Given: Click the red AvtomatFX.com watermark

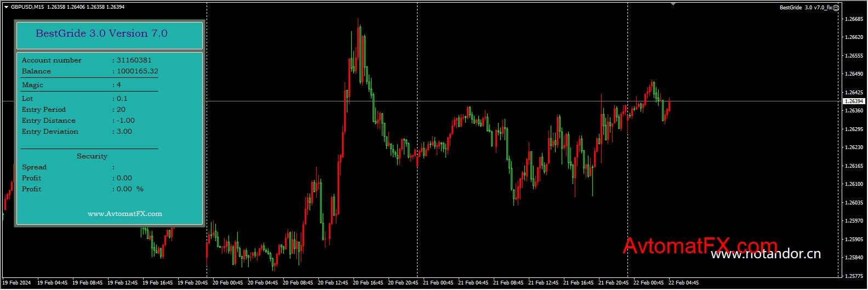Looking at the screenshot, I should click(700, 246).
